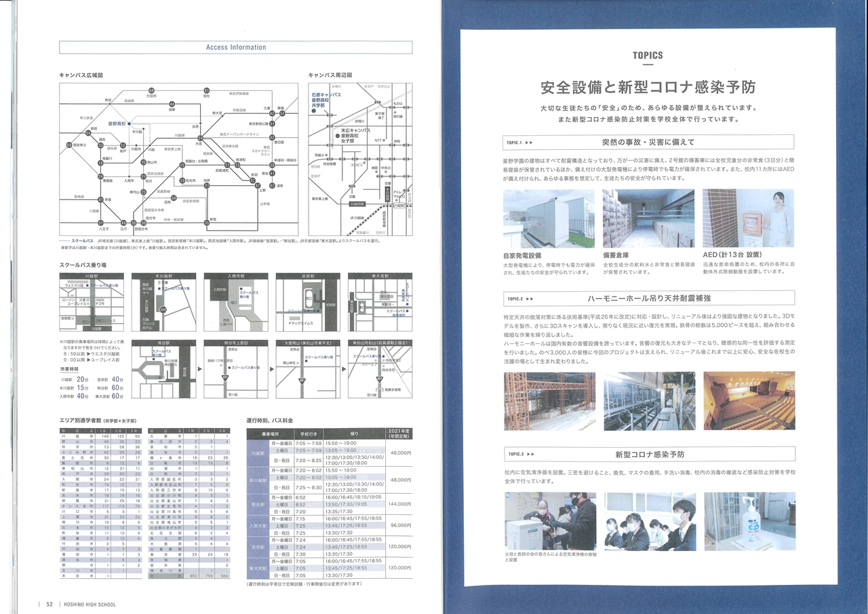Open the scaffolding construction photo
The height and width of the screenshot is (614, 868).
click(549, 402)
